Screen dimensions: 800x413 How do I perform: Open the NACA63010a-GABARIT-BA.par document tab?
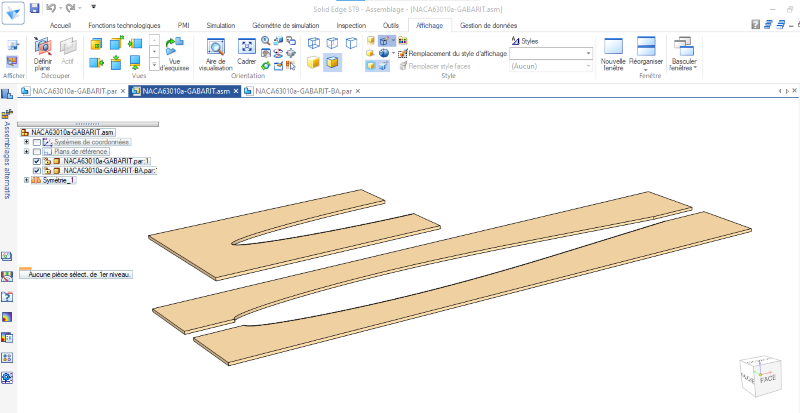tap(302, 90)
